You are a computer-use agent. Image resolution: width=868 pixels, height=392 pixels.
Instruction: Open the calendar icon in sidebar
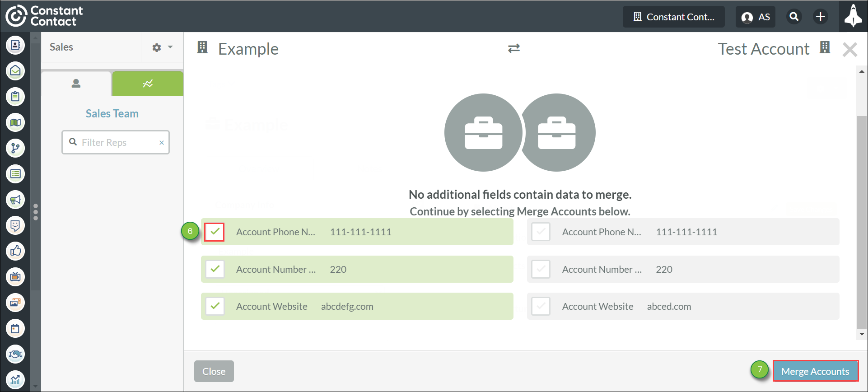[15, 328]
